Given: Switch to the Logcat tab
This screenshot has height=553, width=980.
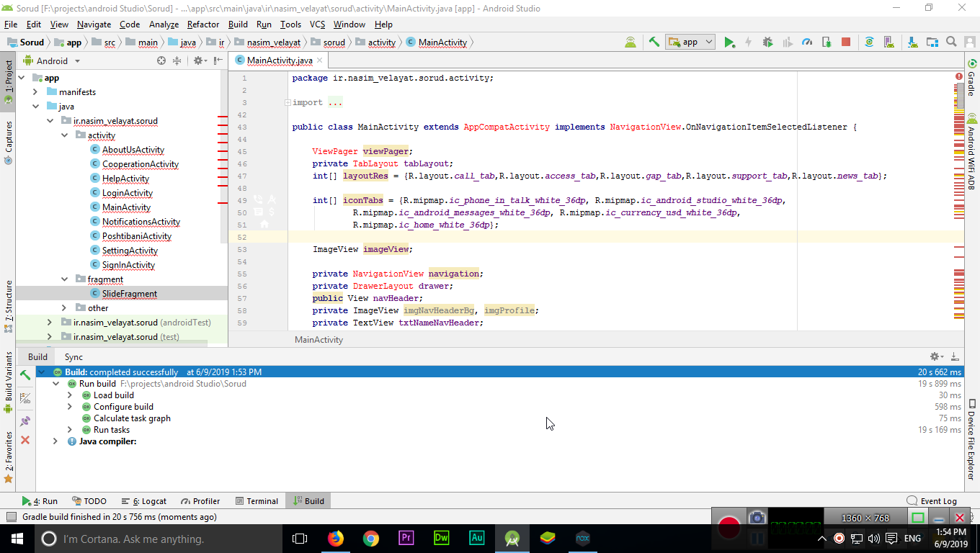Looking at the screenshot, I should point(143,500).
